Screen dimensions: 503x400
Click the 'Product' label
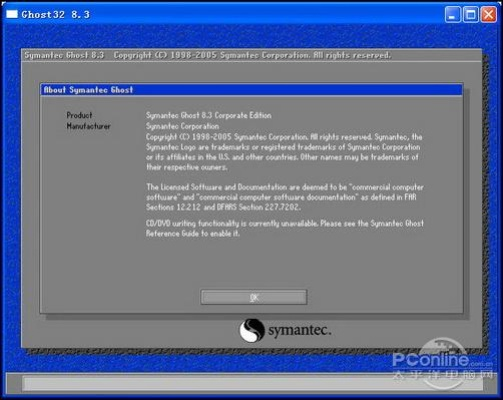(79, 115)
